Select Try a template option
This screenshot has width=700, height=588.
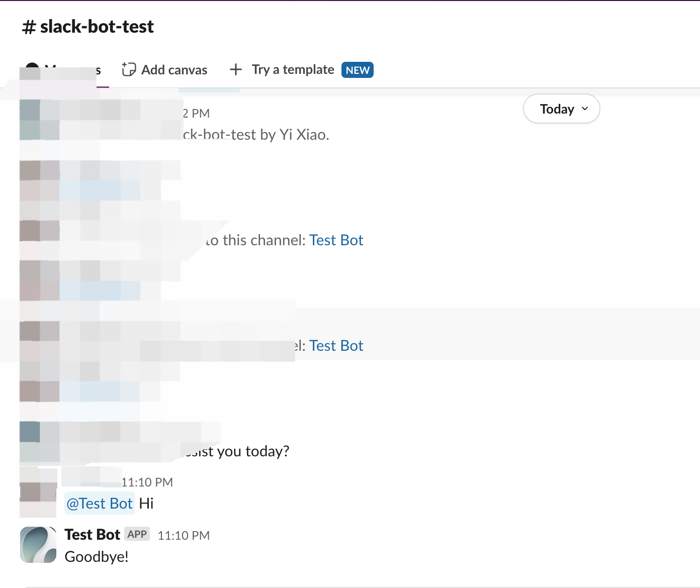pyautogui.click(x=293, y=69)
